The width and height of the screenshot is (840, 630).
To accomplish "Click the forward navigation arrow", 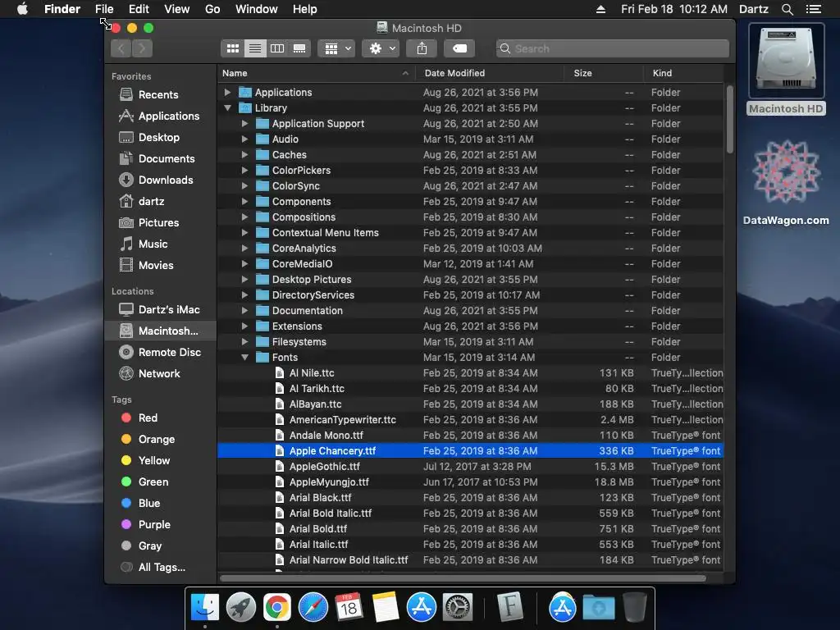I will coord(142,48).
